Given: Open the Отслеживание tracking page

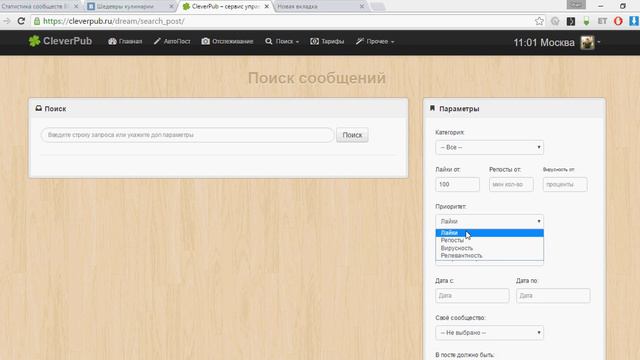Looking at the screenshot, I should 227,42.
